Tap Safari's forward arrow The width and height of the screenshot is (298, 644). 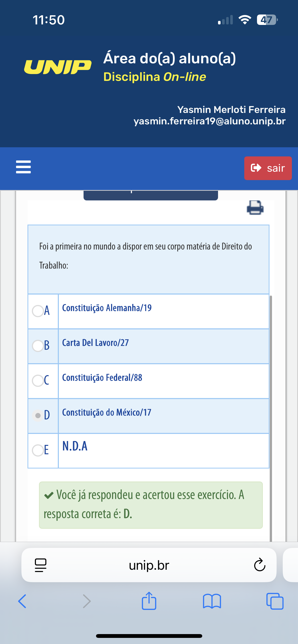tap(87, 601)
